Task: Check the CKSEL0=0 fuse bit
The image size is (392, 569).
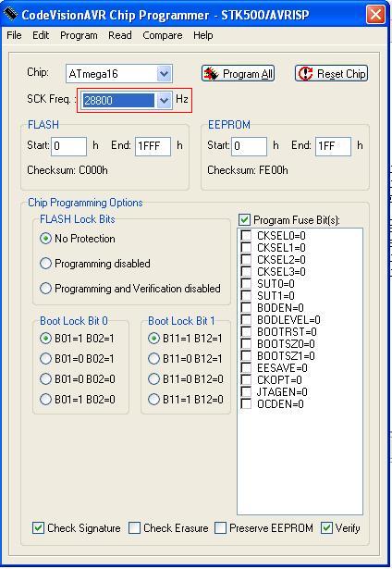Action: [x=246, y=236]
